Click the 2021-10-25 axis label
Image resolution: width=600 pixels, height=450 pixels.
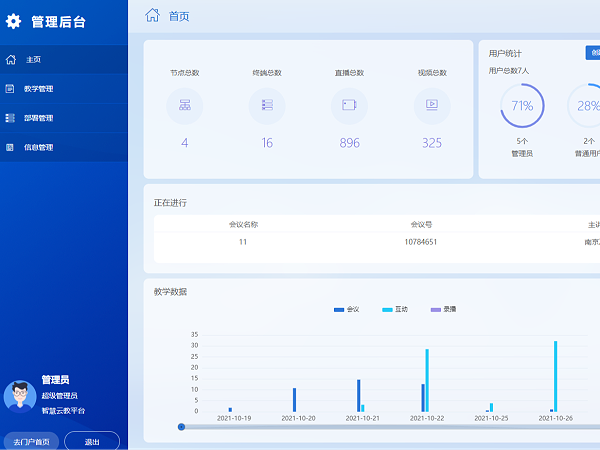pyautogui.click(x=491, y=418)
